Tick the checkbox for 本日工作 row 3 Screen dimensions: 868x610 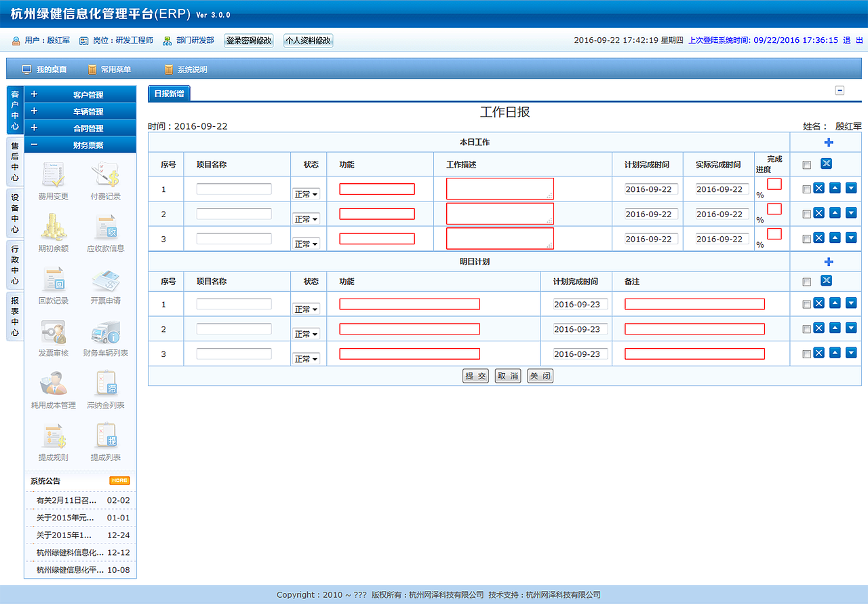(806, 239)
